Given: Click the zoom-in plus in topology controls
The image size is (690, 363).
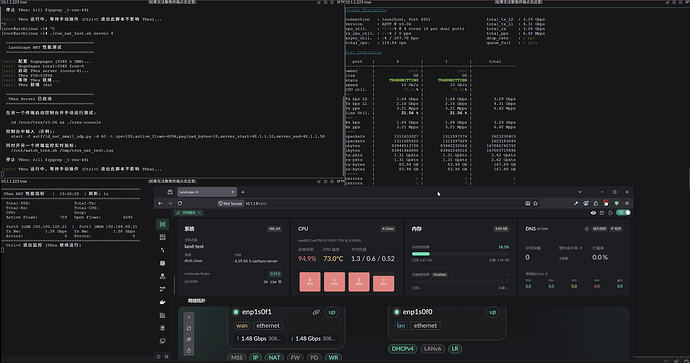Looking at the screenshot, I should (x=189, y=317).
